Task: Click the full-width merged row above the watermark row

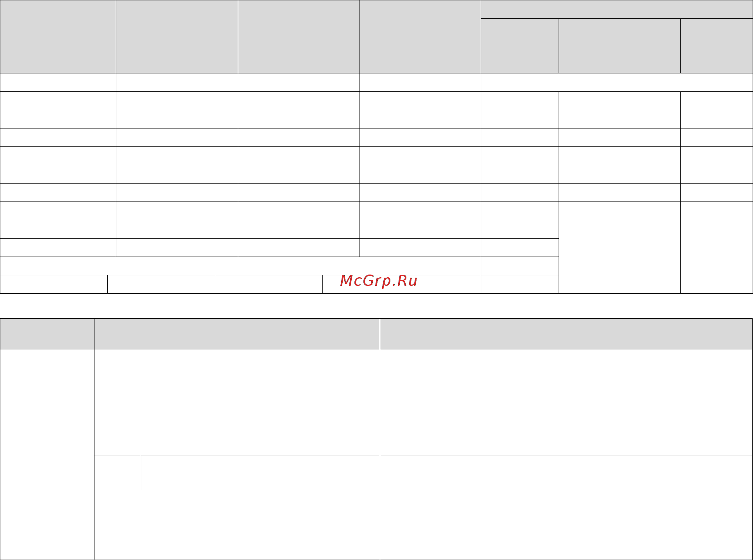Action: [240, 266]
